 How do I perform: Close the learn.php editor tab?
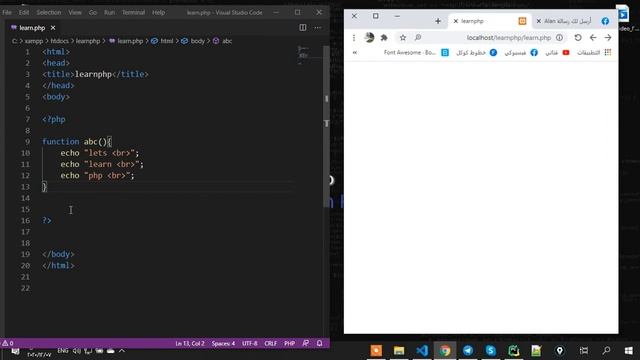[53, 28]
